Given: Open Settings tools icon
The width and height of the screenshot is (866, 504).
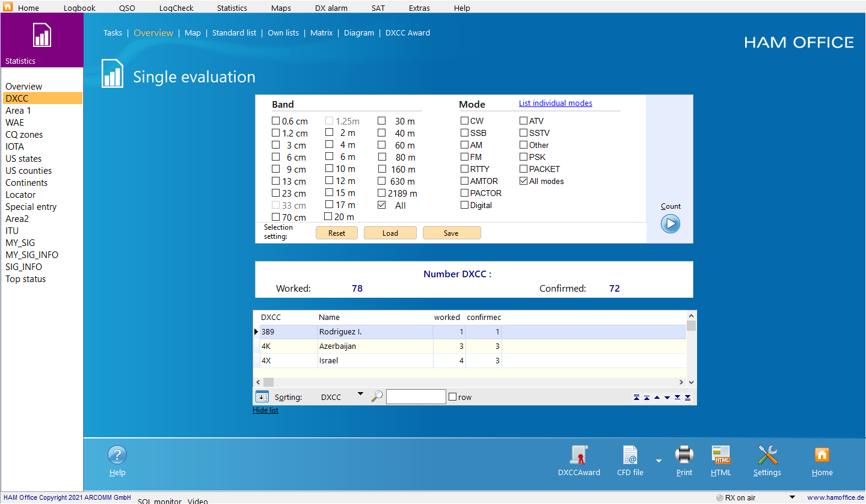Looking at the screenshot, I should click(x=767, y=455).
